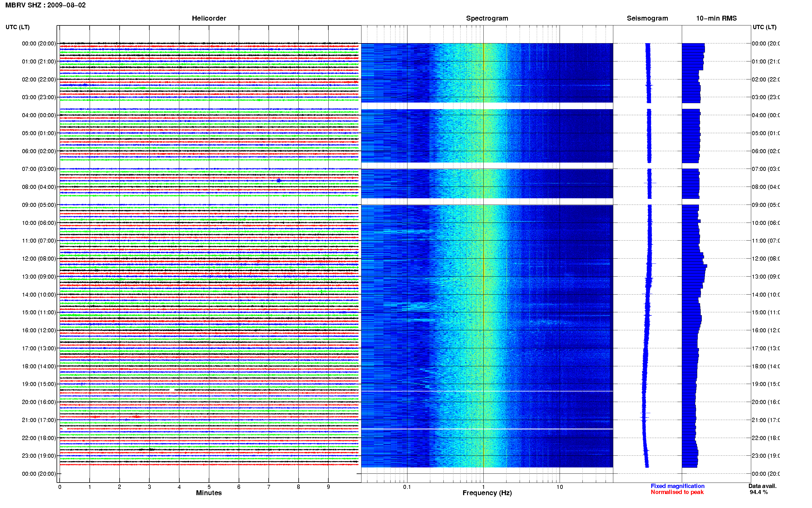The height and width of the screenshot is (508, 812).
Task: Click the "Minutes" axis label
Action: click(209, 493)
